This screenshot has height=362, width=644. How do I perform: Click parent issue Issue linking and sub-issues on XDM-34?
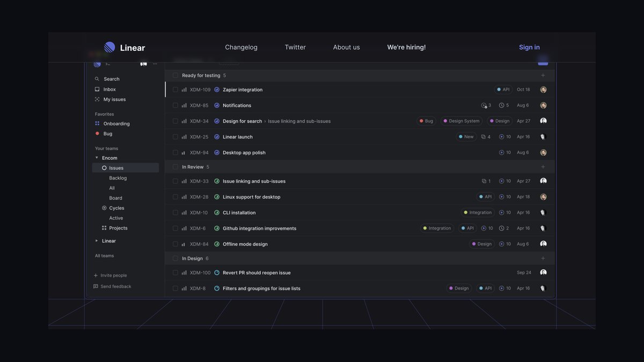[x=299, y=121]
